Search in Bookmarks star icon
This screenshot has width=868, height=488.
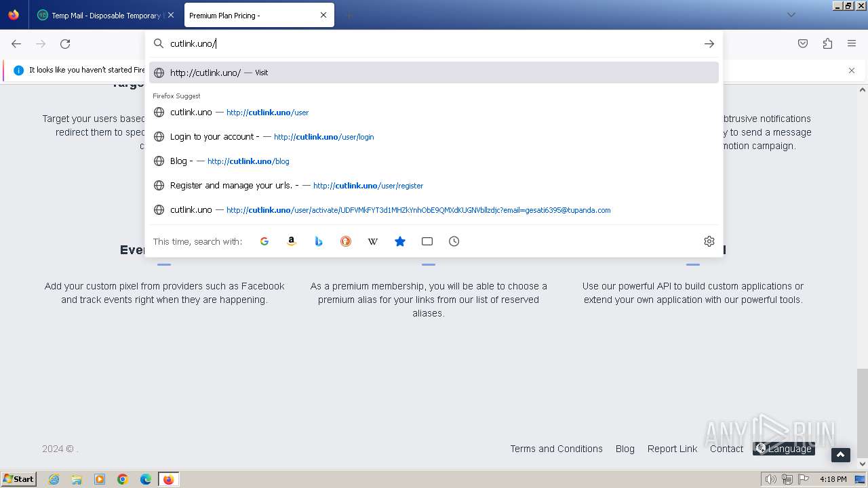400,241
